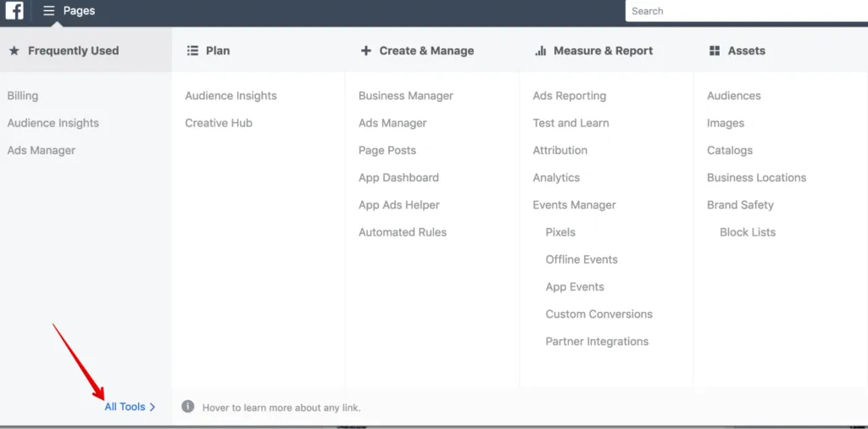
Task: Open Block Lists under Brand Safety
Action: pos(748,232)
